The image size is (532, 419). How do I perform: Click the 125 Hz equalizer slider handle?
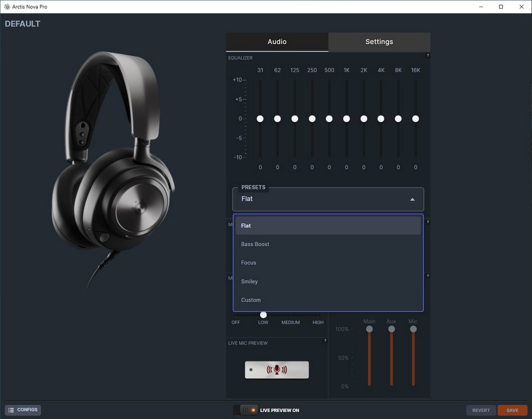(295, 119)
